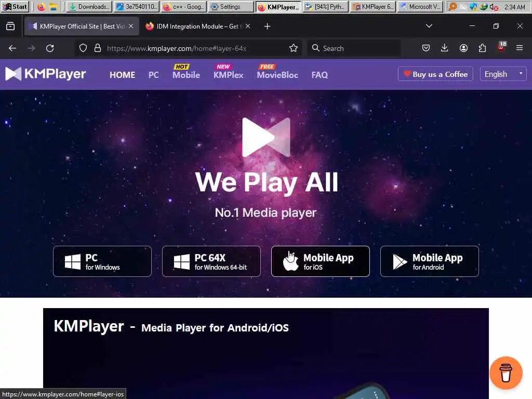The width and height of the screenshot is (532, 399).
Task: Expand the list all tabs chevron
Action: 429,26
